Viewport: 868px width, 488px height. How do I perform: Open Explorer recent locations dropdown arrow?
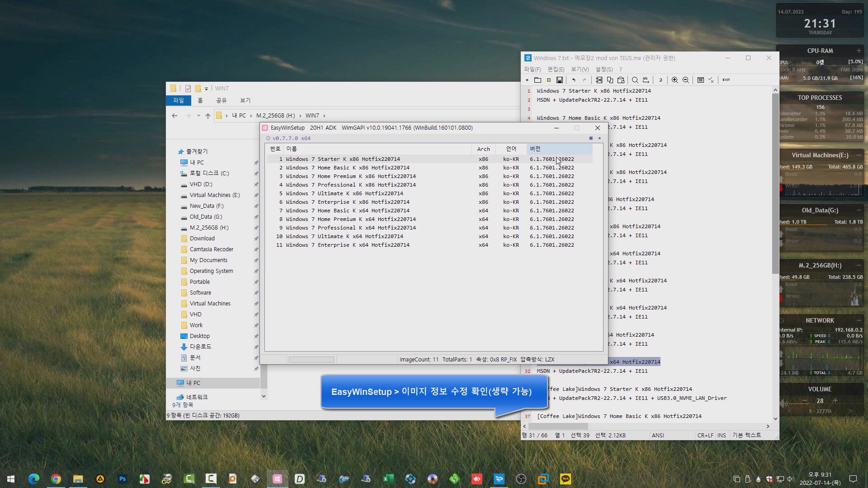click(x=198, y=116)
